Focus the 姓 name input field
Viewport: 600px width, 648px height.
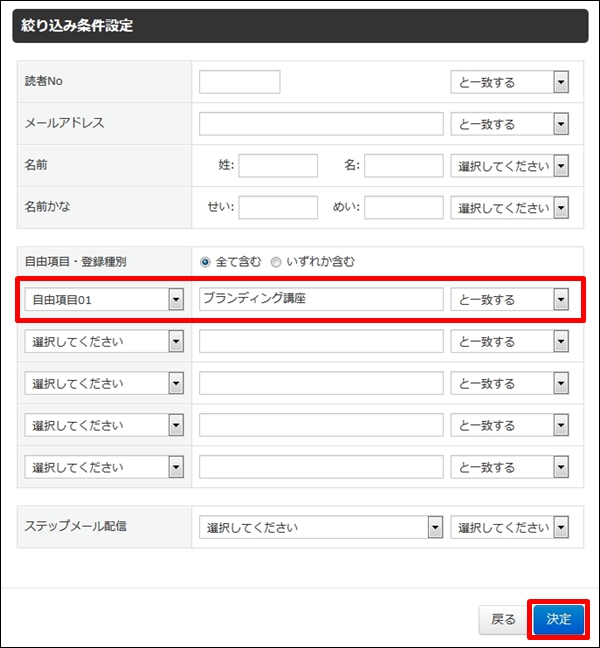(278, 166)
